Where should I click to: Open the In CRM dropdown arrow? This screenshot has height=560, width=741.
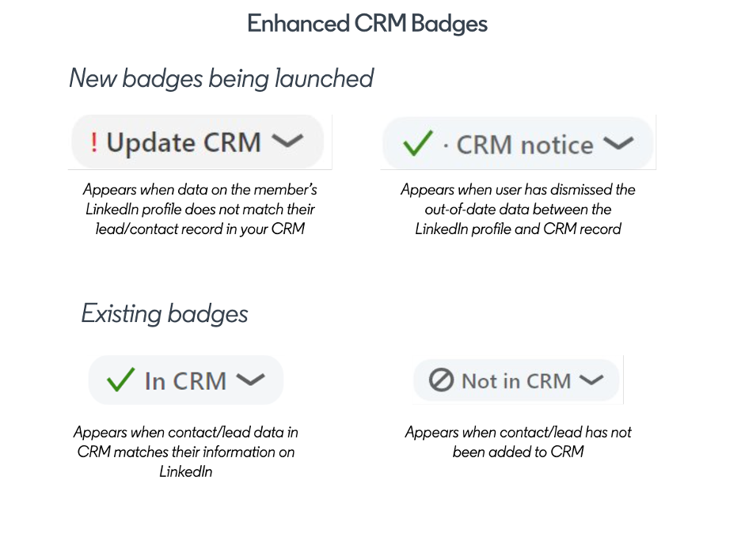pos(250,380)
